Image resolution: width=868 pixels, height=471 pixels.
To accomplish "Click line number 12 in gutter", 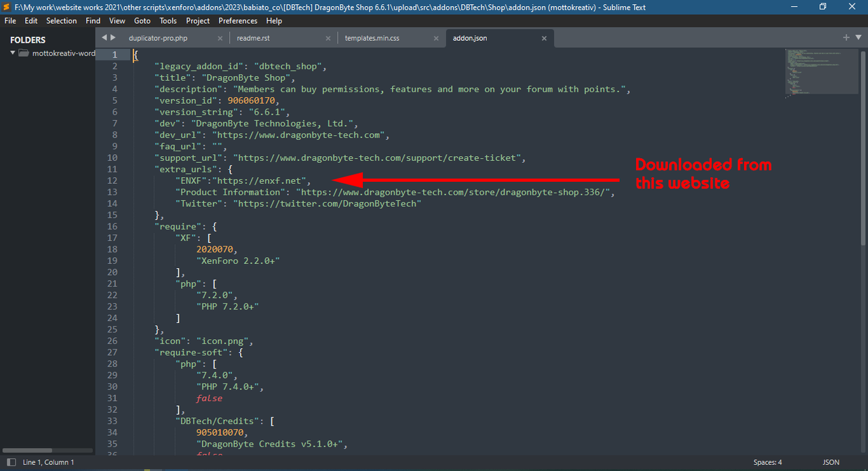I will tap(112, 181).
